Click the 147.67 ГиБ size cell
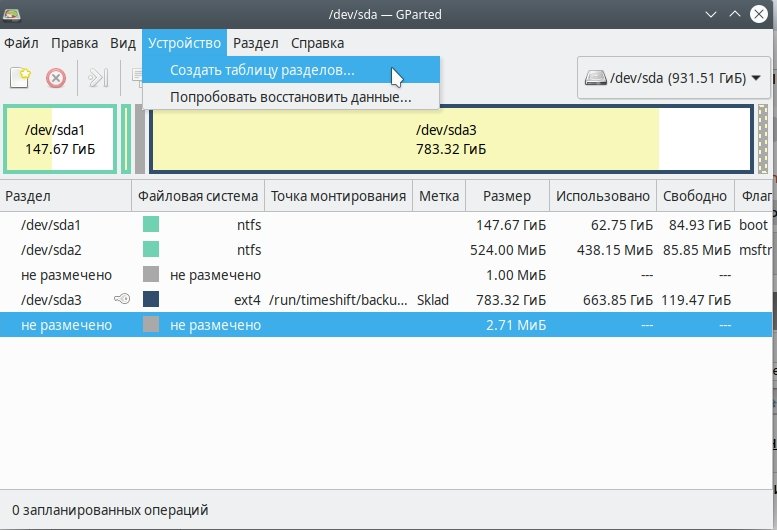 coord(511,225)
